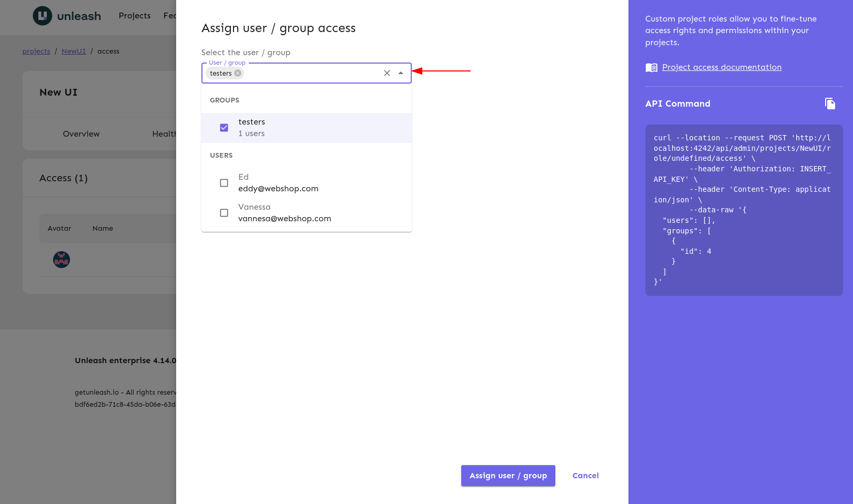Collapse the User / group dropdown arrow

401,74
